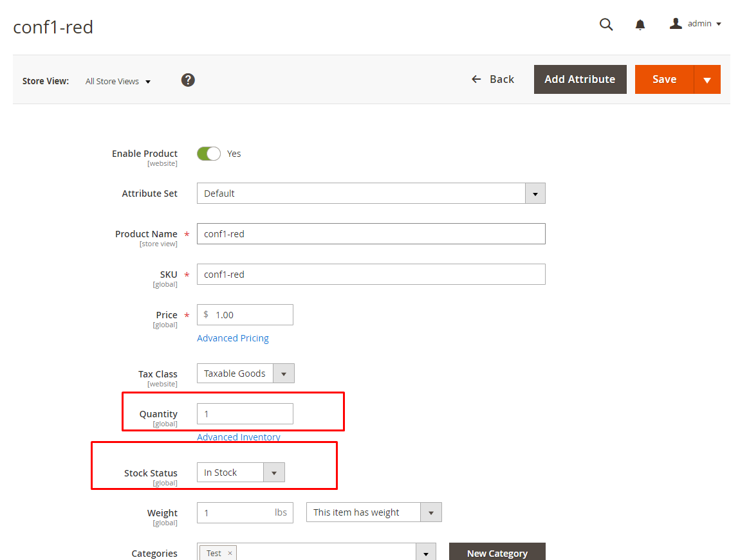Open the Attribute Set dropdown

(371, 194)
